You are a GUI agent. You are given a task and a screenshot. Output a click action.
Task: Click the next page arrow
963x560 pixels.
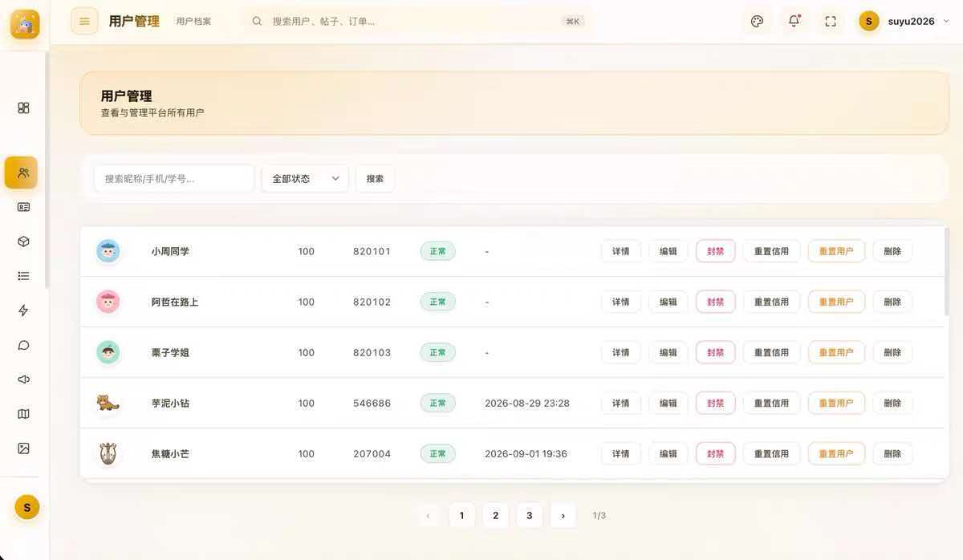pyautogui.click(x=563, y=515)
